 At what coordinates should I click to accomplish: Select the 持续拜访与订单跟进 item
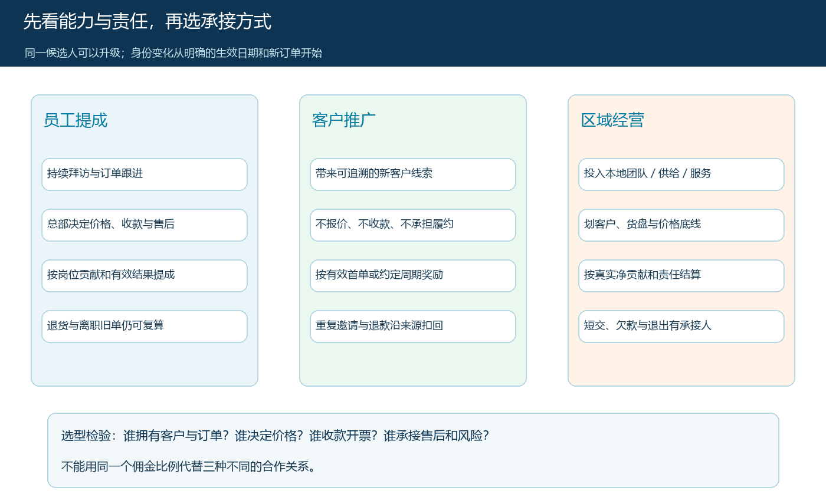(x=145, y=174)
